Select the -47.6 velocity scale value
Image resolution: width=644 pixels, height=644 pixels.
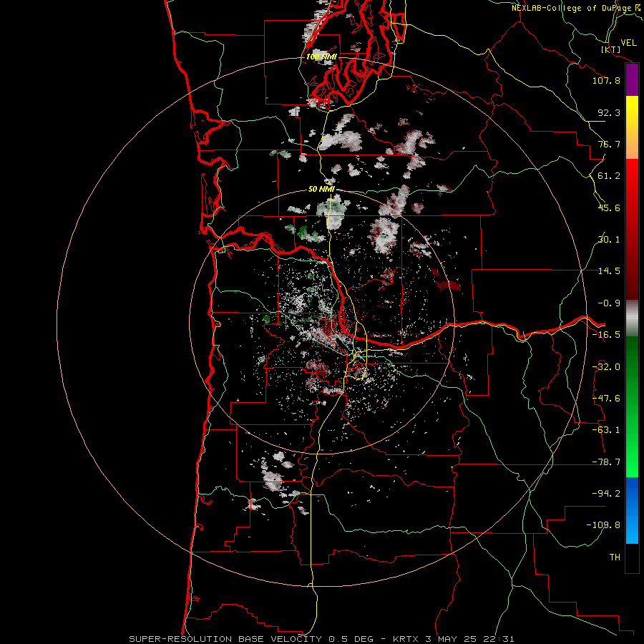606,399
